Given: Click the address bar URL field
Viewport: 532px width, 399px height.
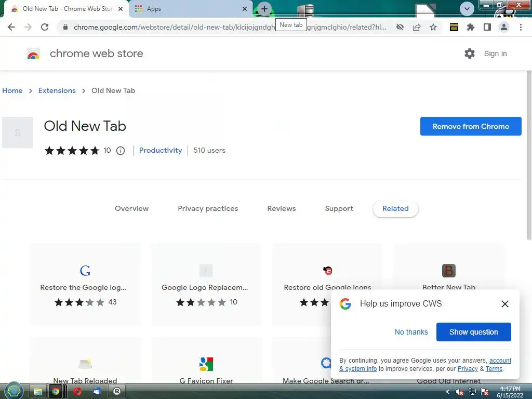Looking at the screenshot, I should [x=229, y=27].
